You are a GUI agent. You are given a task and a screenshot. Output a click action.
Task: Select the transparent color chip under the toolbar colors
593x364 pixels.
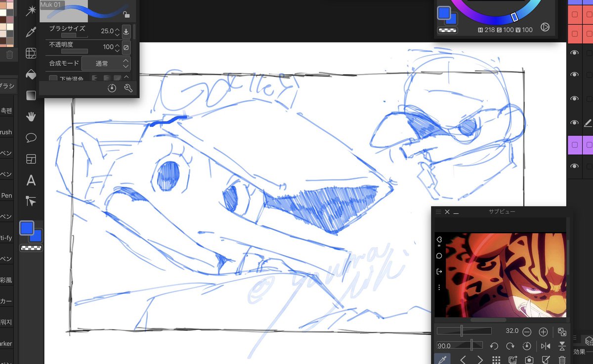(x=31, y=248)
